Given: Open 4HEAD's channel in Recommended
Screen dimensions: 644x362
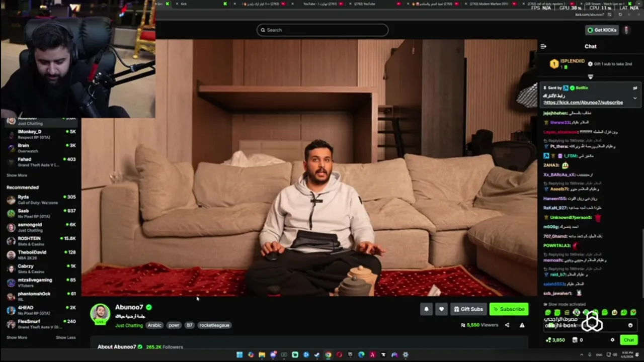Looking at the screenshot, I should coord(40,310).
